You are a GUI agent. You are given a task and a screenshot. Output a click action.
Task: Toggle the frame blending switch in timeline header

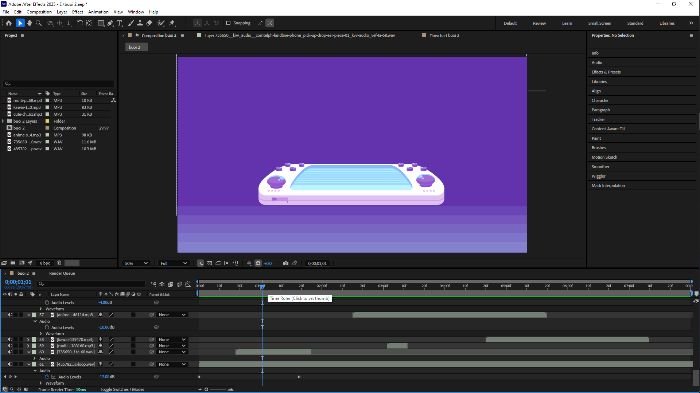click(170, 284)
